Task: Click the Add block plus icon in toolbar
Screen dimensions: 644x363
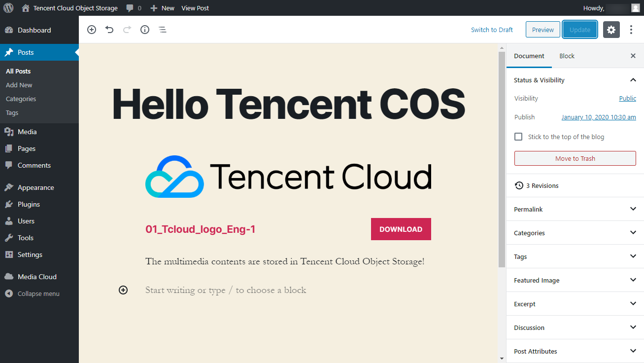Action: pyautogui.click(x=92, y=30)
